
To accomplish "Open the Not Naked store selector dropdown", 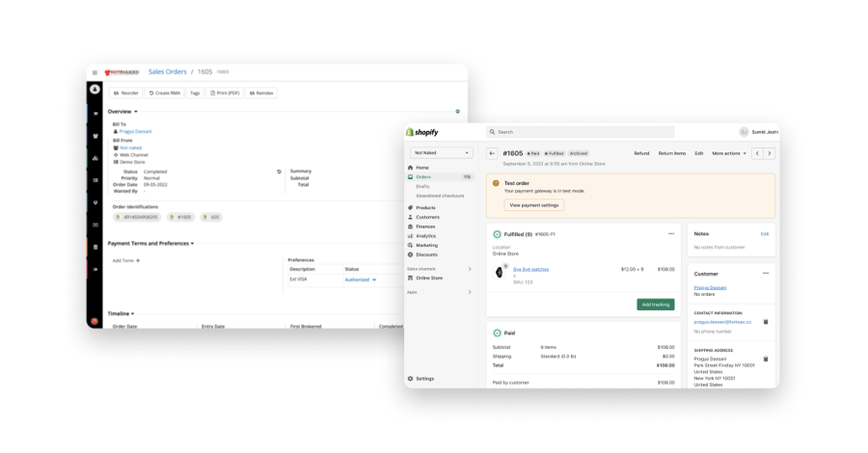I will coord(441,152).
